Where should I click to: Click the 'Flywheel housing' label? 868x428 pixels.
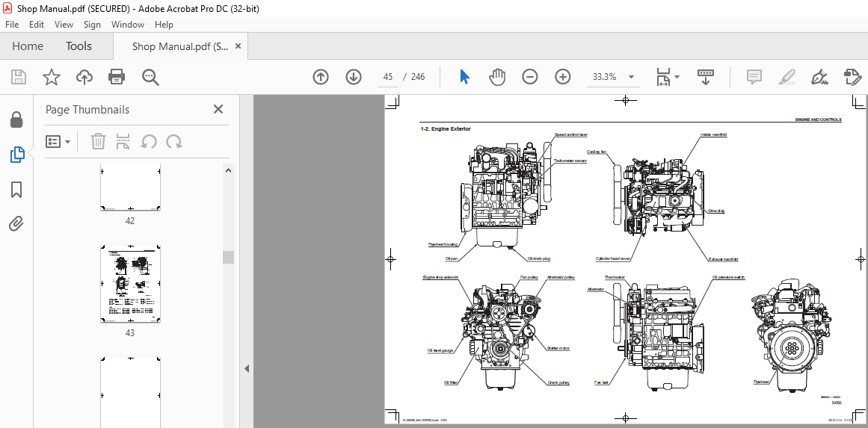(x=443, y=244)
